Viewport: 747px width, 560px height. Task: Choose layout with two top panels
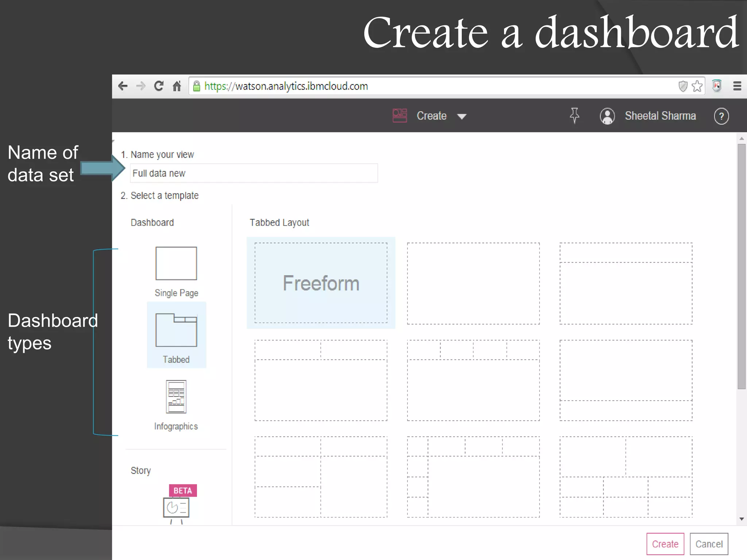click(321, 380)
